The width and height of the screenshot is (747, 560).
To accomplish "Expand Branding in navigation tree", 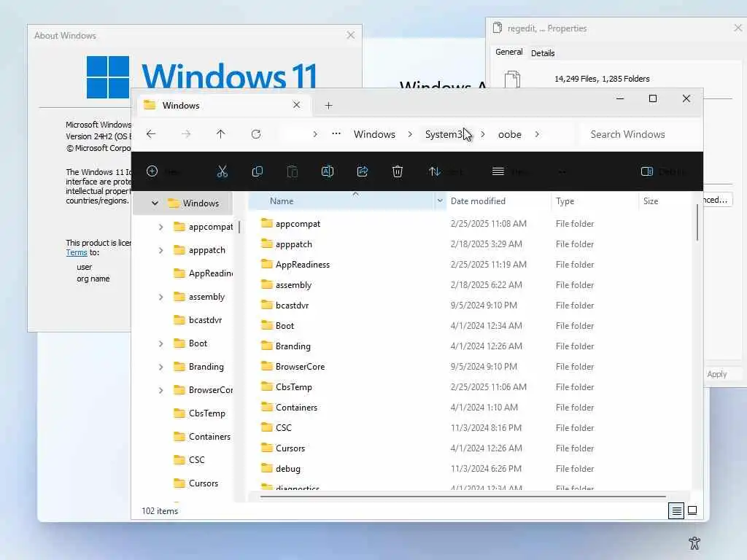I will (161, 367).
